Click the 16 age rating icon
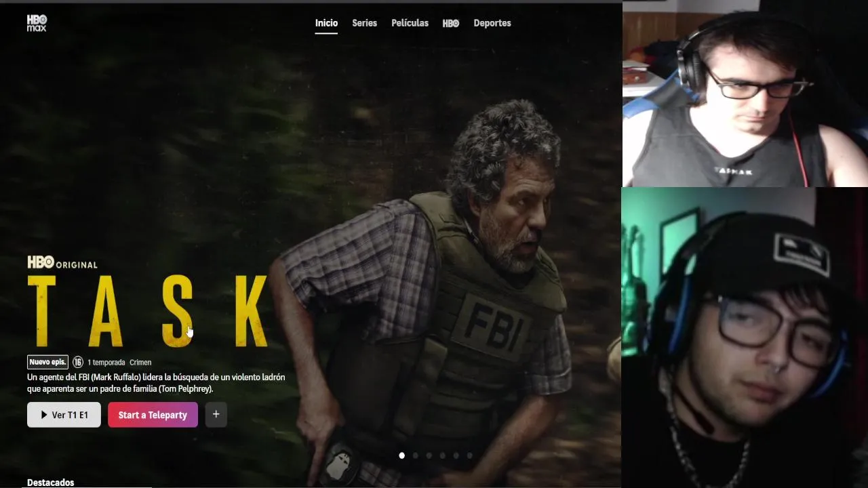 (78, 362)
